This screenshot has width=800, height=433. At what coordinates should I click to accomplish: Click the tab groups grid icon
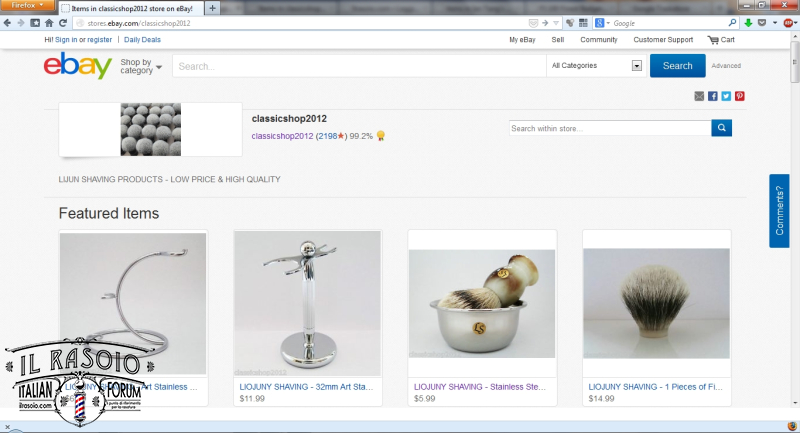583,23
